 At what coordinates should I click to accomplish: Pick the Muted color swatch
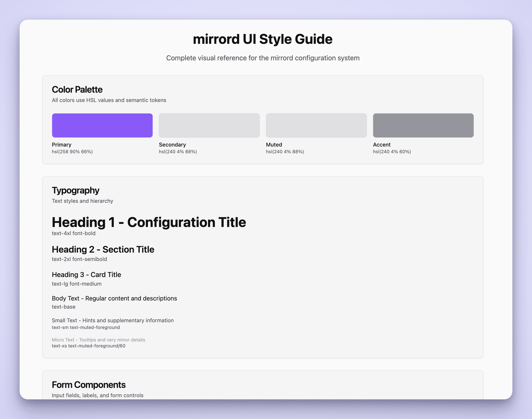[x=316, y=125]
